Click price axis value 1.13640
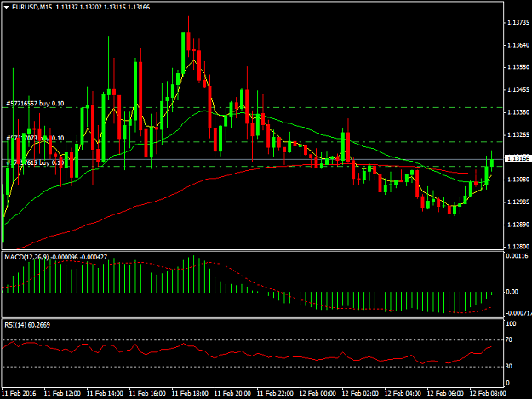 (x=518, y=45)
